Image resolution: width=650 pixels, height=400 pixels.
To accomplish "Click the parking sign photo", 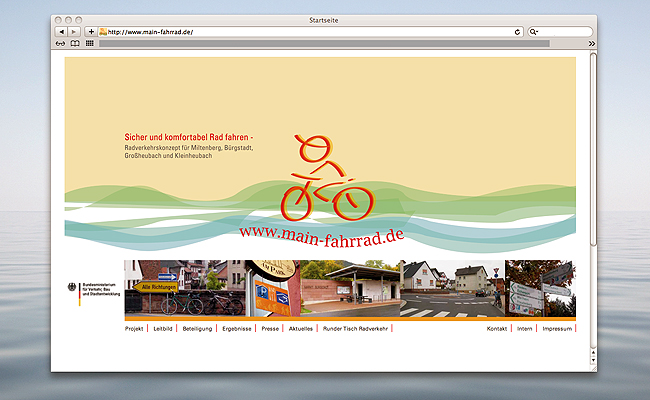I will pyautogui.click(x=272, y=288).
